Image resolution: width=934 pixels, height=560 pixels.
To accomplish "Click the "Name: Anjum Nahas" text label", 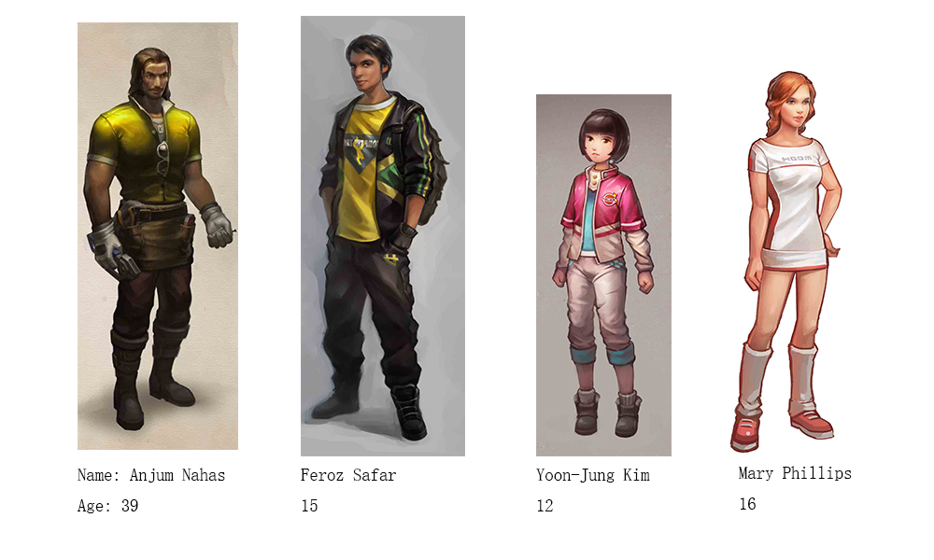I will coord(151,475).
